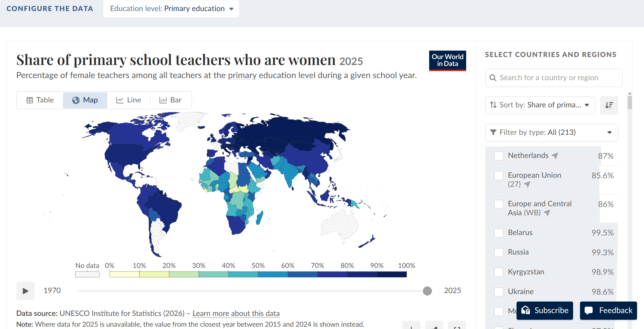Click location arrow beside European Union (27)
Image resolution: width=644 pixels, height=329 pixels.
527,184
